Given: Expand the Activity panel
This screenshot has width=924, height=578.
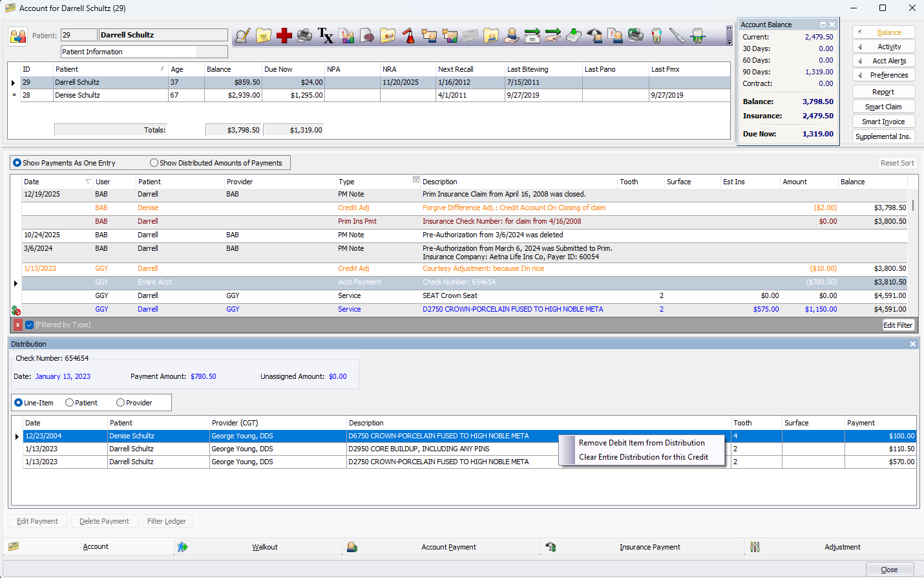Looking at the screenshot, I should (x=883, y=47).
